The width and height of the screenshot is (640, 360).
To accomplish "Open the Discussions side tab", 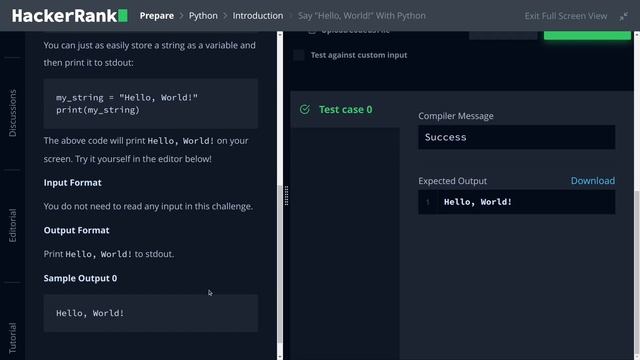I will (13, 113).
